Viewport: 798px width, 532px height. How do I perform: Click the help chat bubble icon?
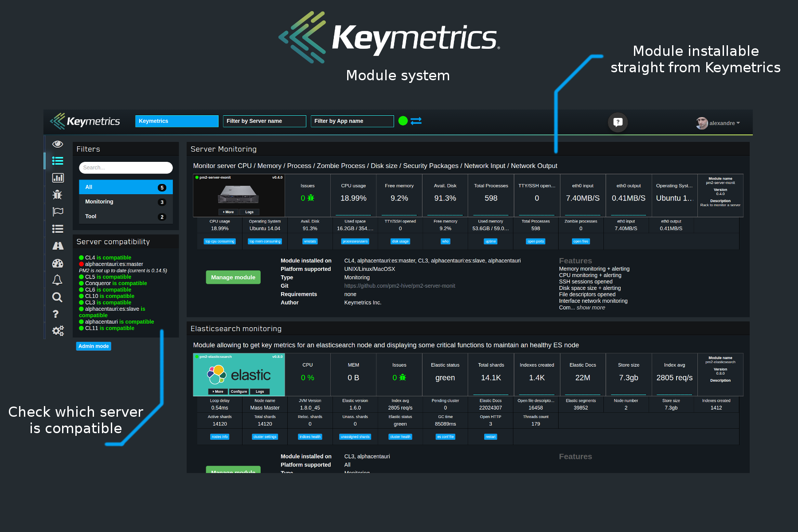click(618, 122)
